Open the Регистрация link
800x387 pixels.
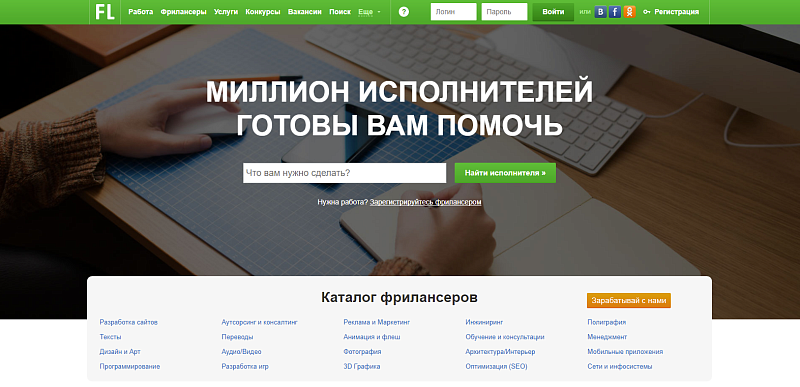[x=677, y=12]
